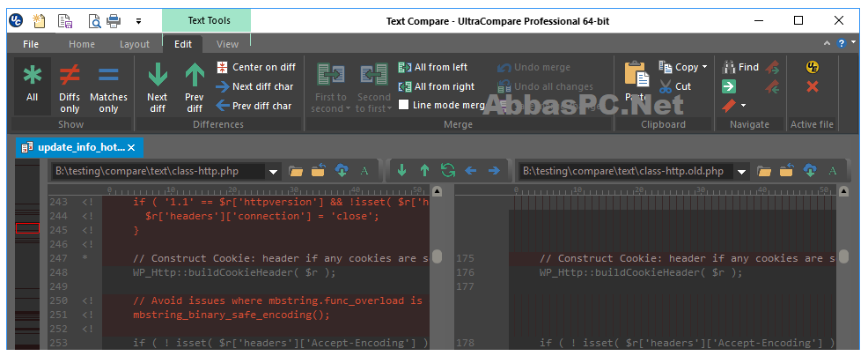
Task: Switch to the Layout ribbon tab
Action: point(135,44)
